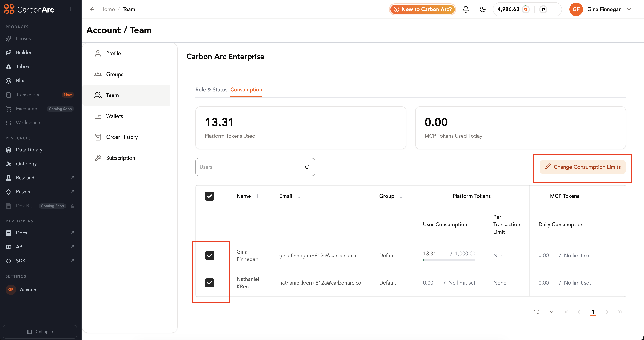Open Data Library resource
644x340 pixels.
point(29,150)
